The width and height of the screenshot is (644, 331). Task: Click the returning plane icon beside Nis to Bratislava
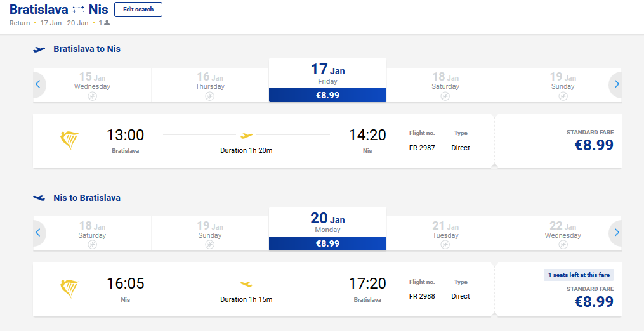pos(39,198)
